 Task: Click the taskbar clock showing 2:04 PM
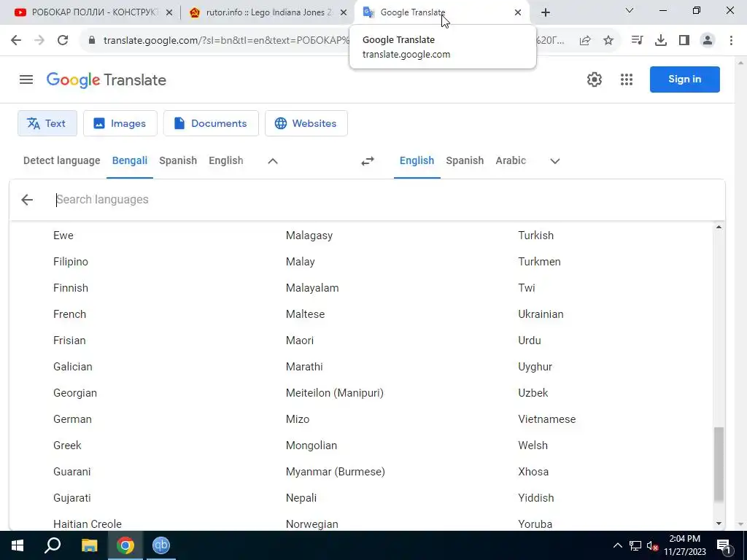(x=684, y=545)
